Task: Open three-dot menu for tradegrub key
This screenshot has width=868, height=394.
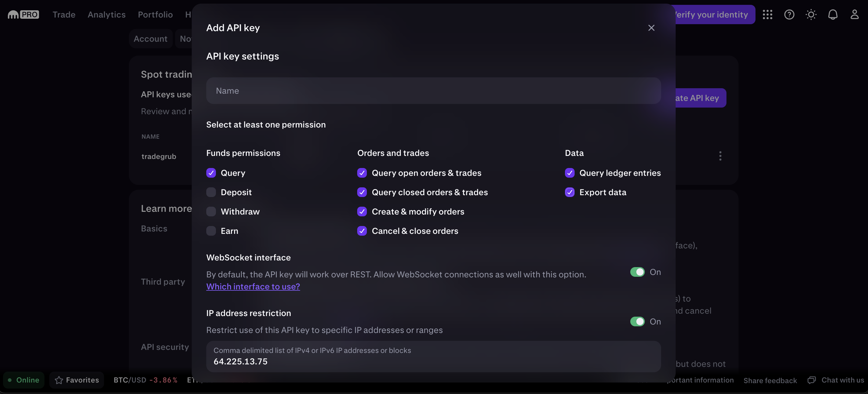Action: pyautogui.click(x=720, y=156)
